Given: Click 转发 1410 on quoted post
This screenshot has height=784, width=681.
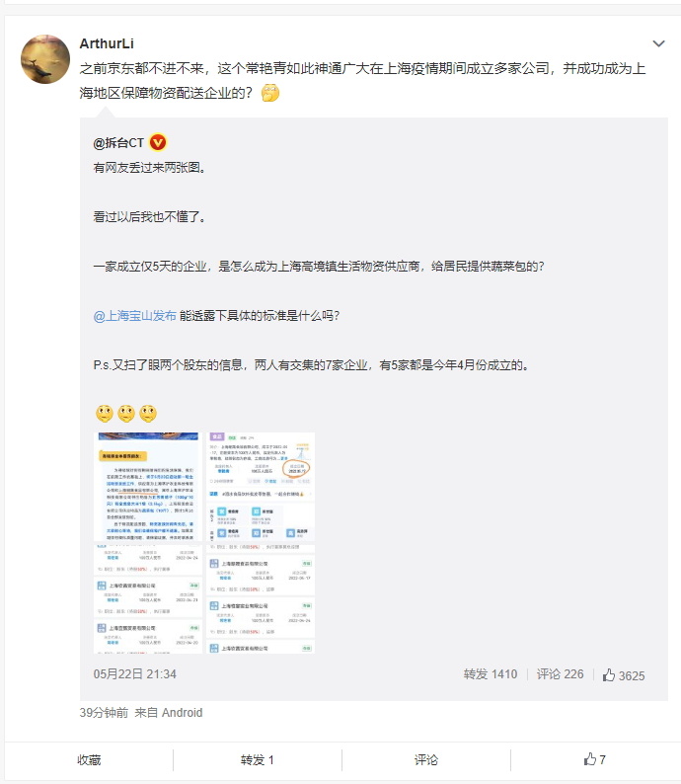Looking at the screenshot, I should (491, 674).
